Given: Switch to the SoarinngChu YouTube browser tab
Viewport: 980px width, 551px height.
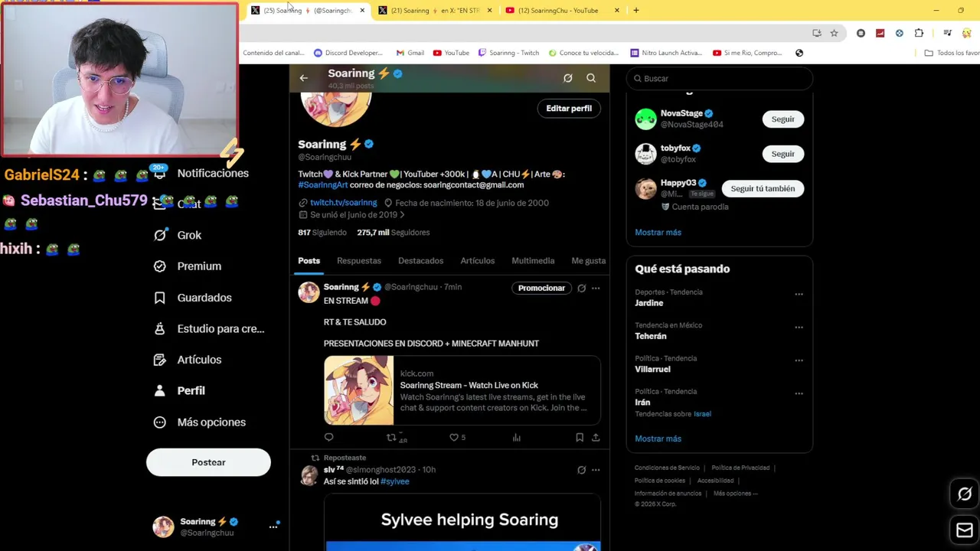Looking at the screenshot, I should tap(557, 11).
